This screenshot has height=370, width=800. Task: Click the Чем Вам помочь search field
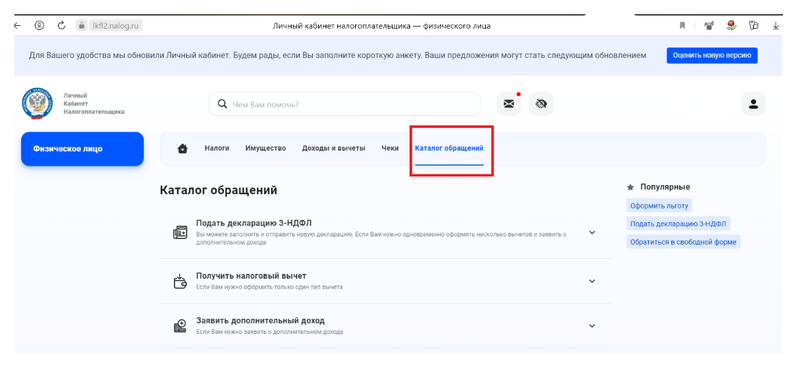click(x=344, y=104)
